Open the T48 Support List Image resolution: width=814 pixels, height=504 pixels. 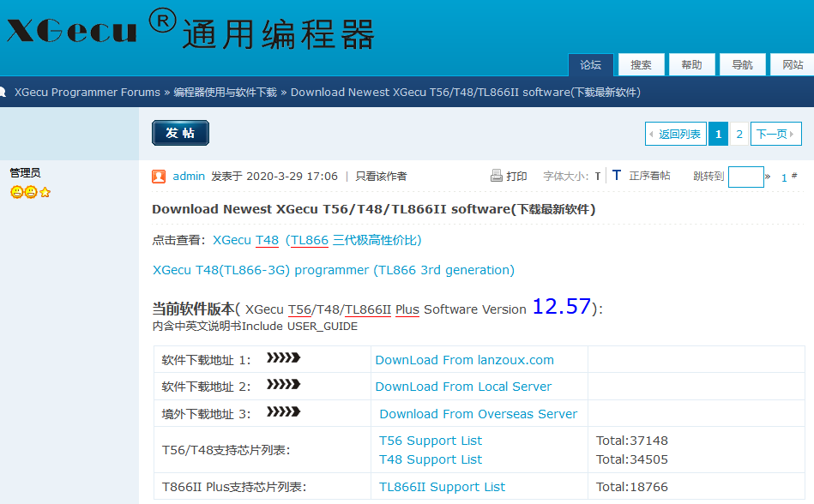[x=431, y=459]
